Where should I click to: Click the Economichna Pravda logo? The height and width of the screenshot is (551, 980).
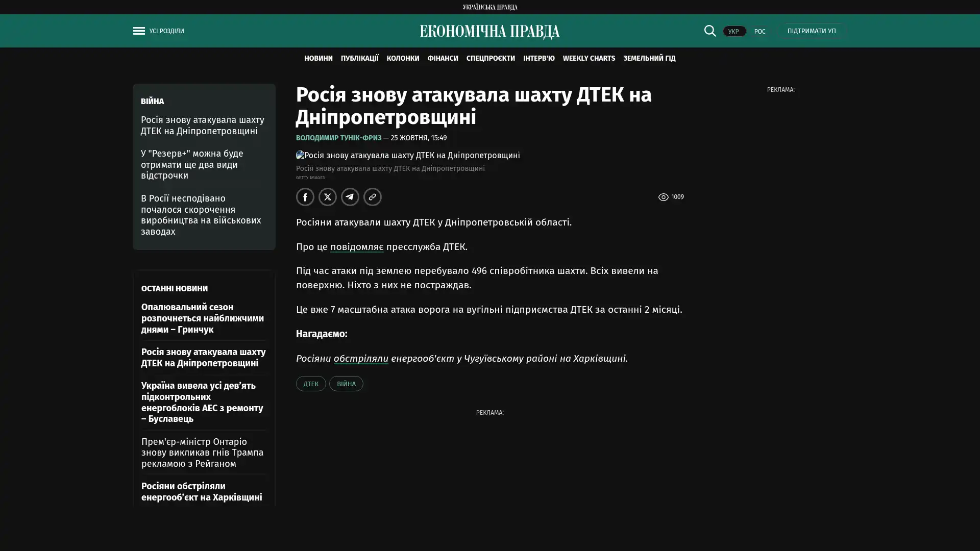489,32
